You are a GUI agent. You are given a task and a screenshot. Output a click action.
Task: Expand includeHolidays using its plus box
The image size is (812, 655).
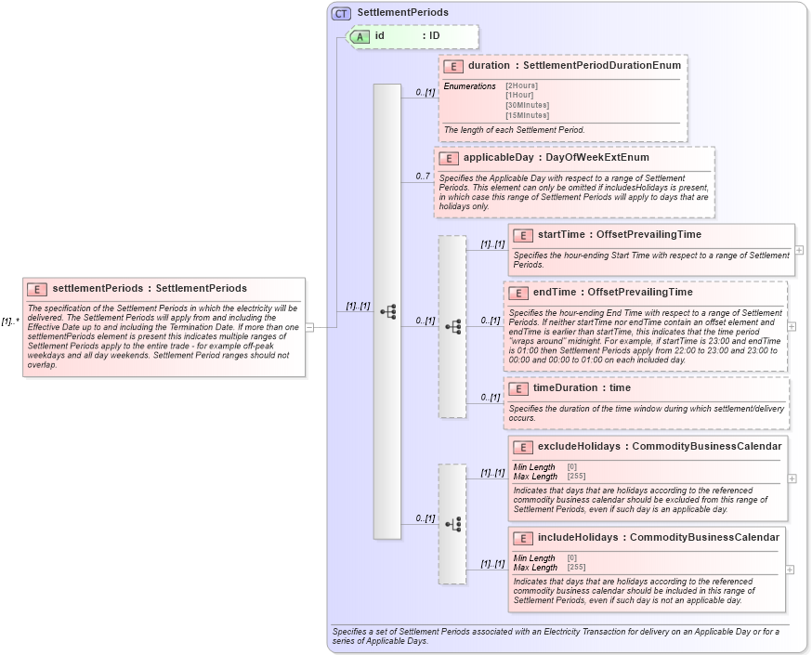790,568
